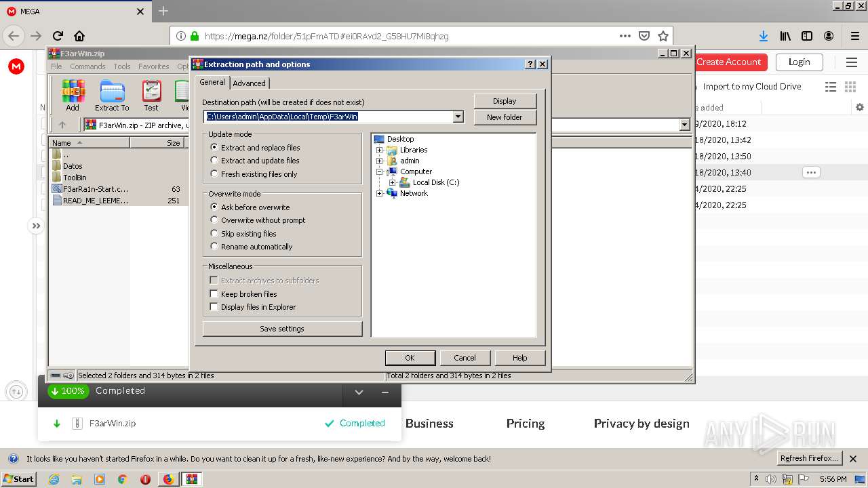Screen dimensions: 868x488
Task: Expand the Network tree node
Action: coord(380,193)
